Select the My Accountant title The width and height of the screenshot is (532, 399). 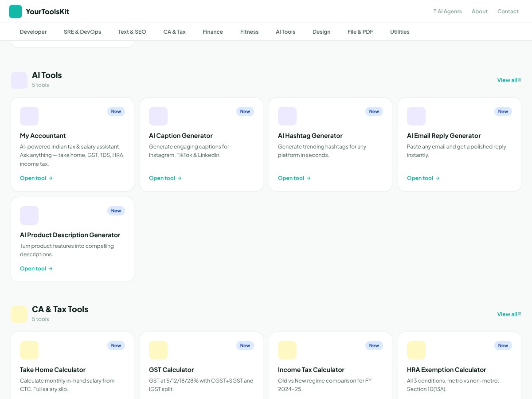[x=43, y=136]
